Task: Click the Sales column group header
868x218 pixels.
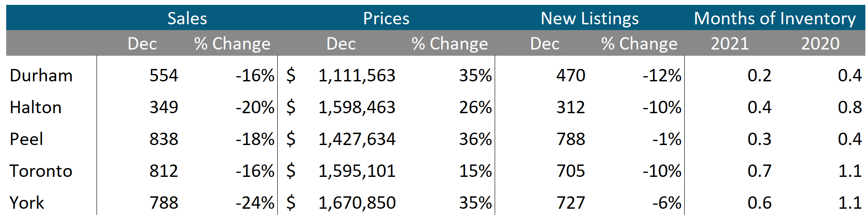Action: click(x=187, y=19)
